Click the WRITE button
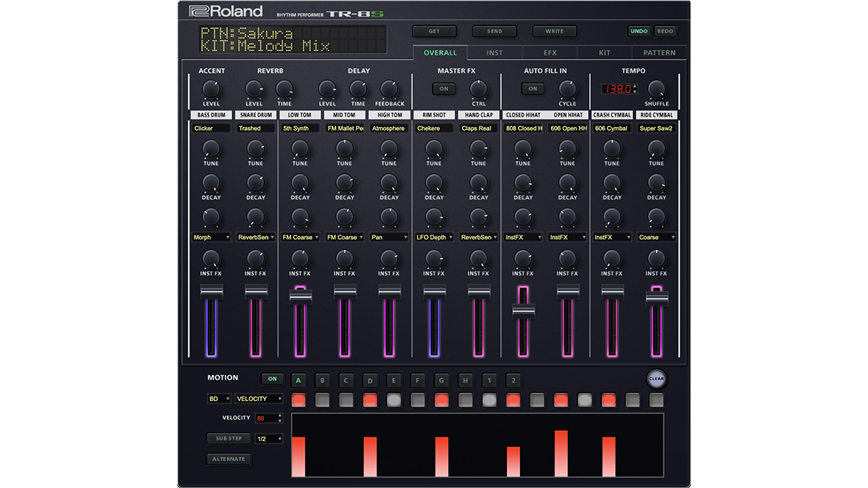This screenshot has width=868, height=488. [x=555, y=31]
